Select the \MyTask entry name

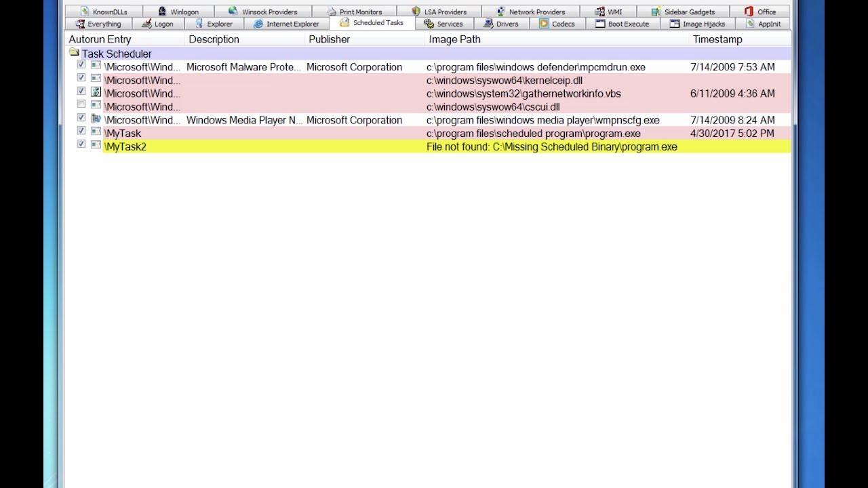tap(123, 134)
